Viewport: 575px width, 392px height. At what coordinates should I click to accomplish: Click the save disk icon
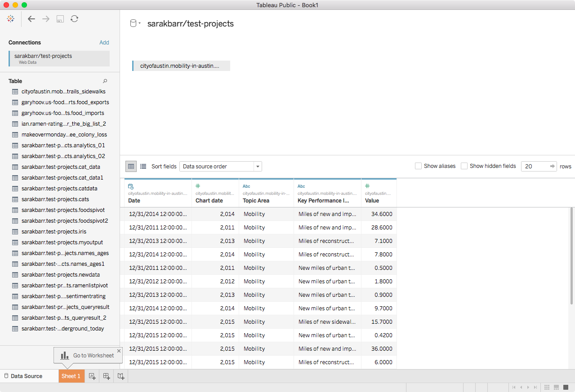pos(60,19)
